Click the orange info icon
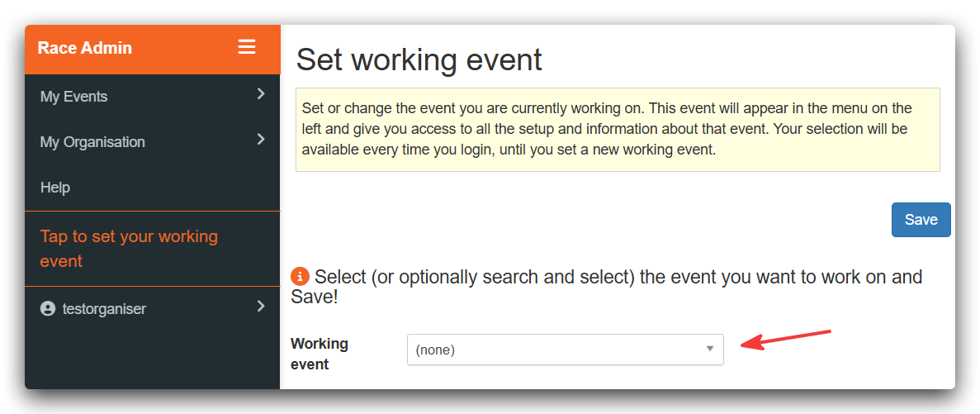The image size is (980, 414). [x=300, y=277]
